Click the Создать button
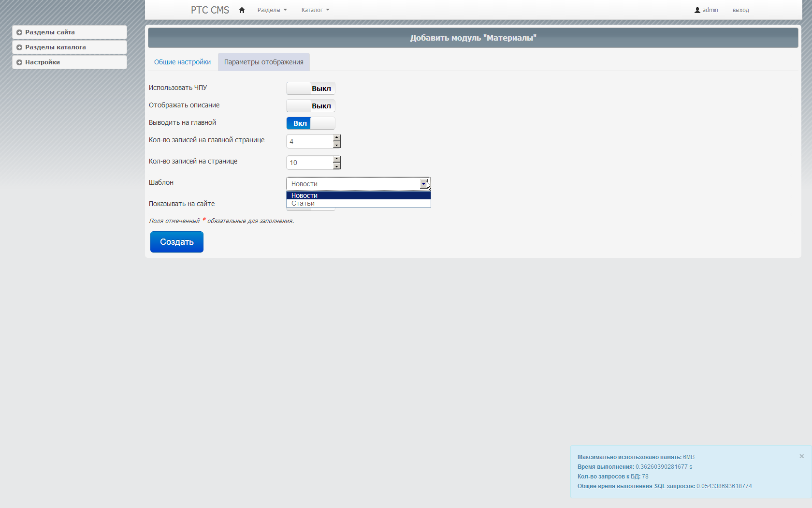The image size is (812, 508). pos(177,242)
